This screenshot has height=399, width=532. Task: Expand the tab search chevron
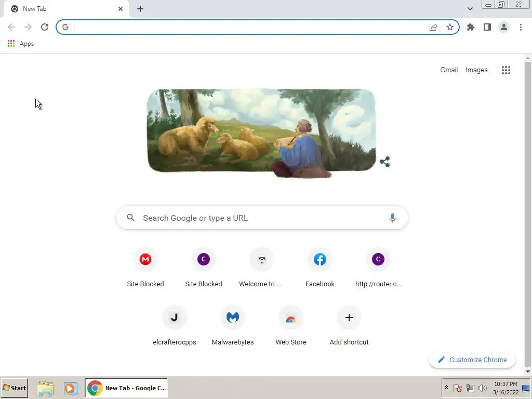tap(470, 9)
